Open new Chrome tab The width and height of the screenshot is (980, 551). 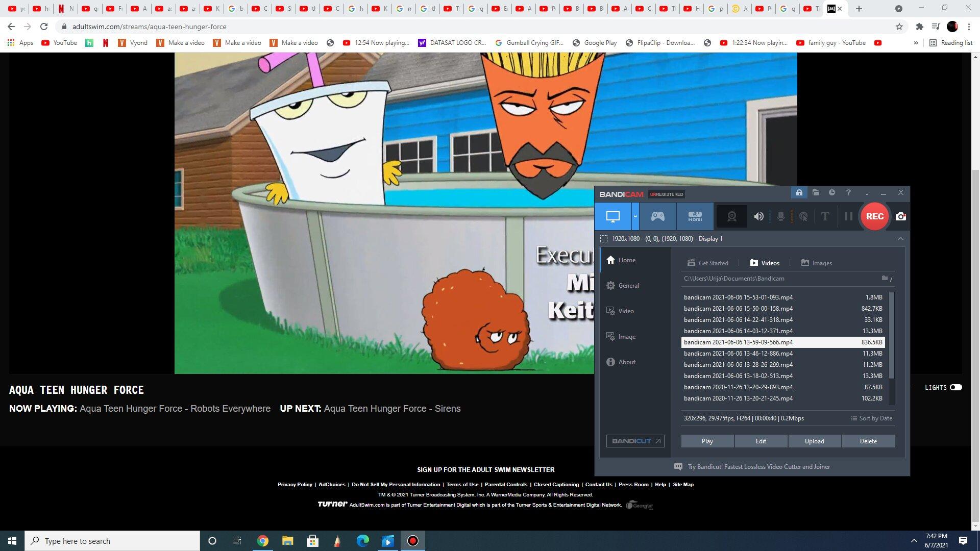[859, 9]
